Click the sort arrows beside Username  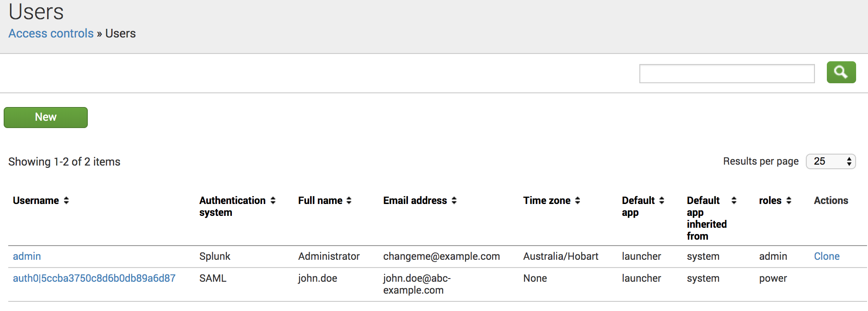[x=66, y=200]
